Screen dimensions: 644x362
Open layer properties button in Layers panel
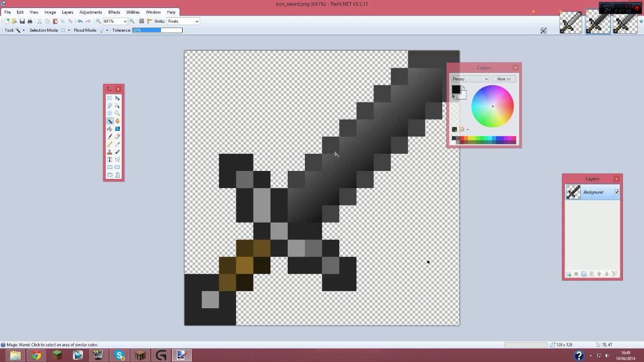[614, 274]
